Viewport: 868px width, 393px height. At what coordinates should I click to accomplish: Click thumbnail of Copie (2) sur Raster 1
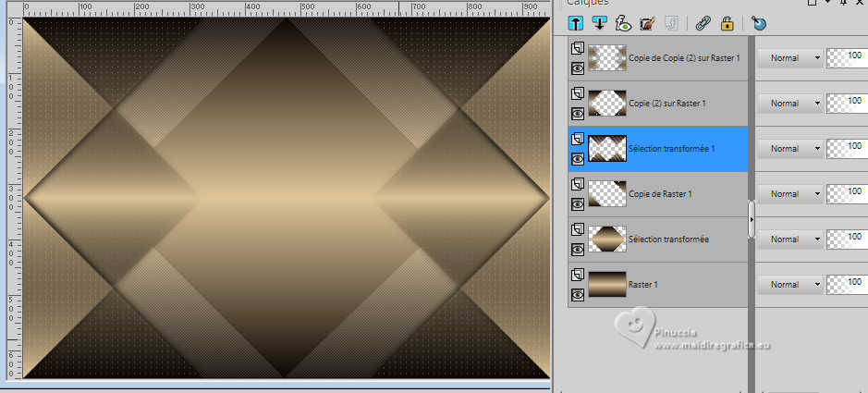[x=607, y=103]
